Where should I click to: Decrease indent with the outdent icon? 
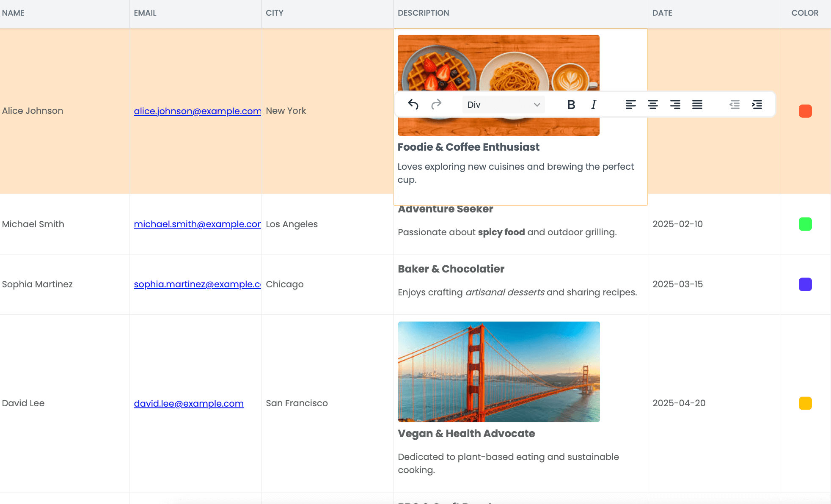[735, 105]
